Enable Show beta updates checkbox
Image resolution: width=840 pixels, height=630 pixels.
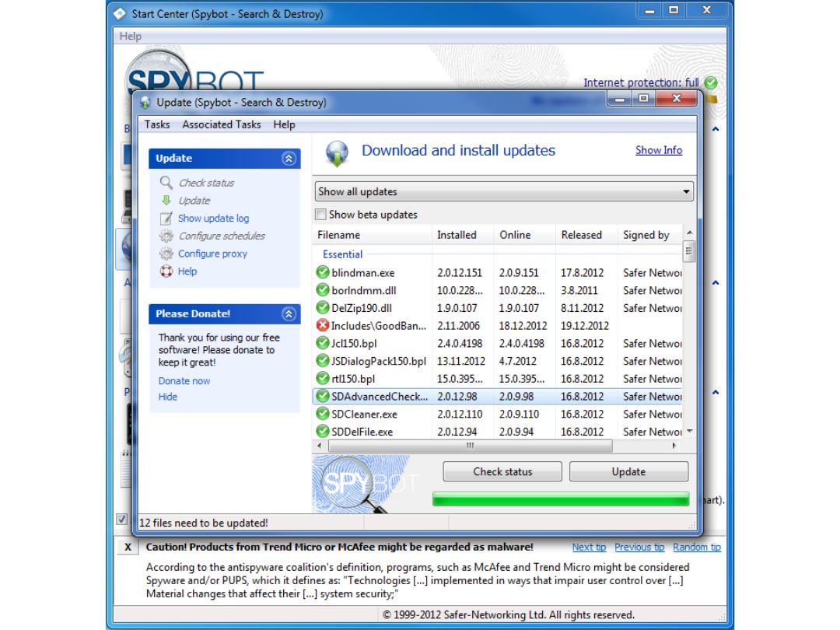coord(321,215)
